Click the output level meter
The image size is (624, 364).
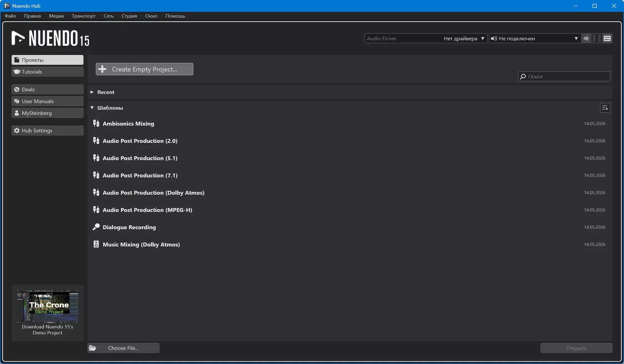[x=596, y=39]
